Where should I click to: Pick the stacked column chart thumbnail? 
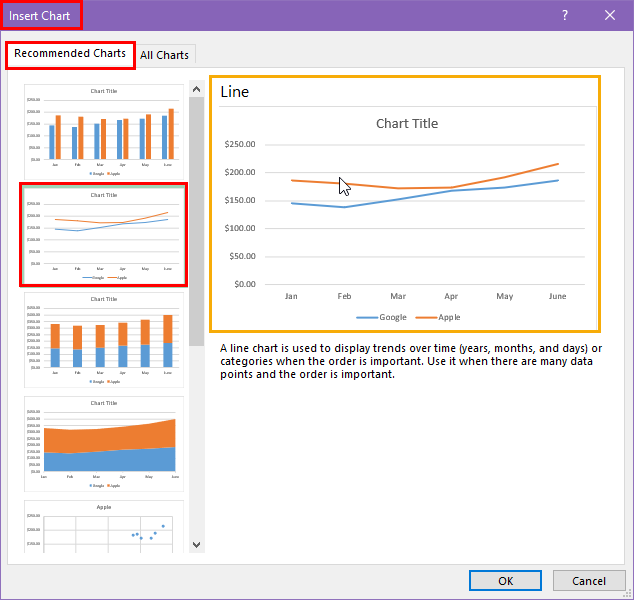coord(104,340)
